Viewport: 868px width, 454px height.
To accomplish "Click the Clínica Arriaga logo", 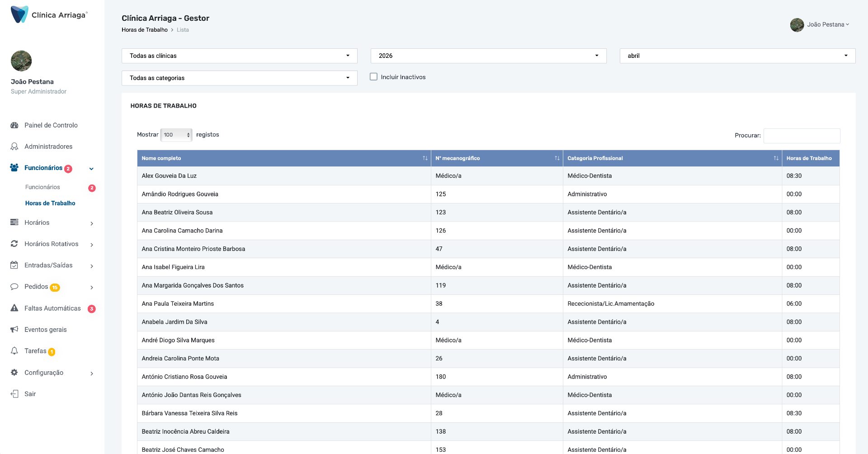I will 49,14.
